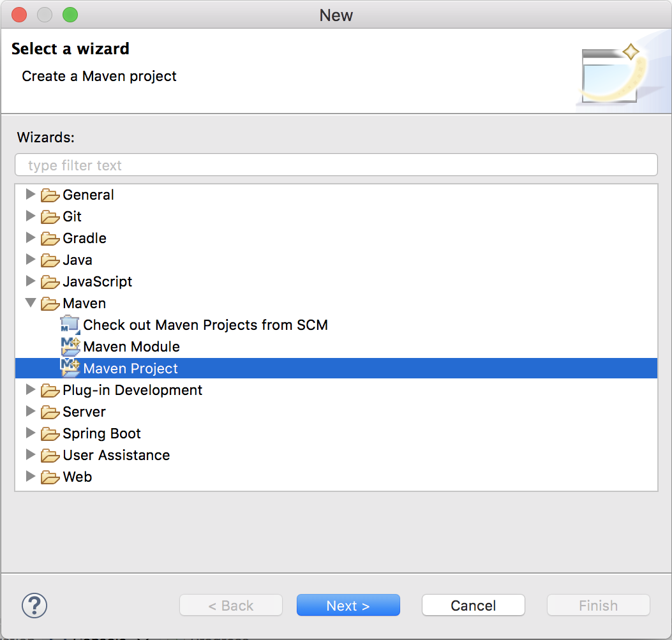Click the User Assistance folder icon

50,456
